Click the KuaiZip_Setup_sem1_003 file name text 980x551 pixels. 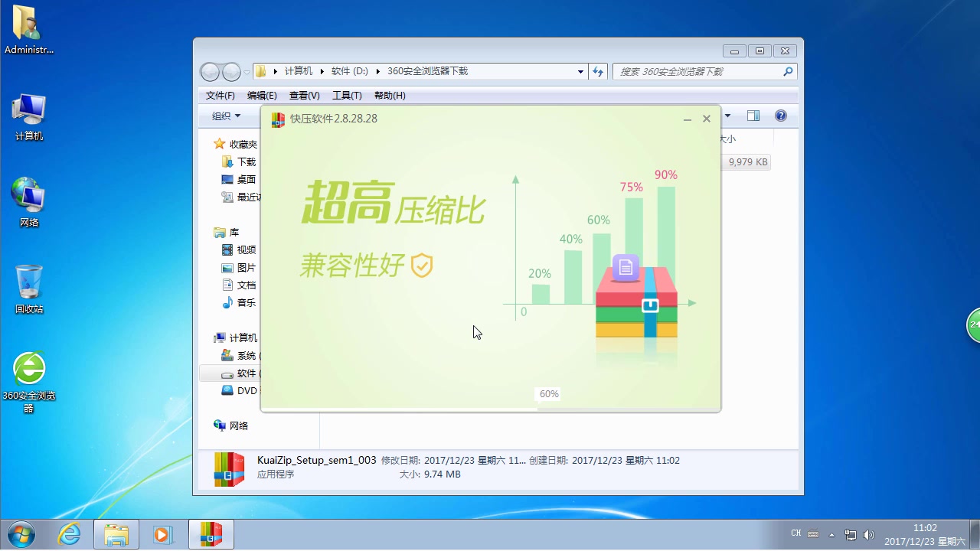(x=317, y=461)
